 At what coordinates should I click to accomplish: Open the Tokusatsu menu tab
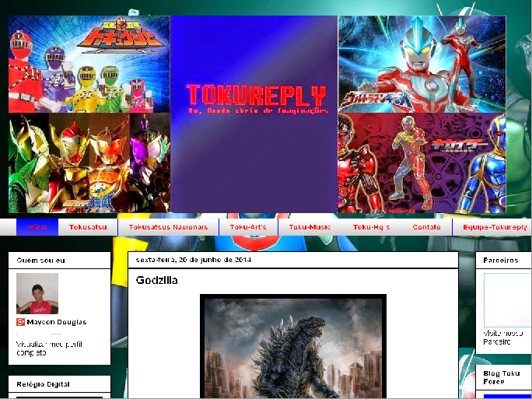pos(88,227)
